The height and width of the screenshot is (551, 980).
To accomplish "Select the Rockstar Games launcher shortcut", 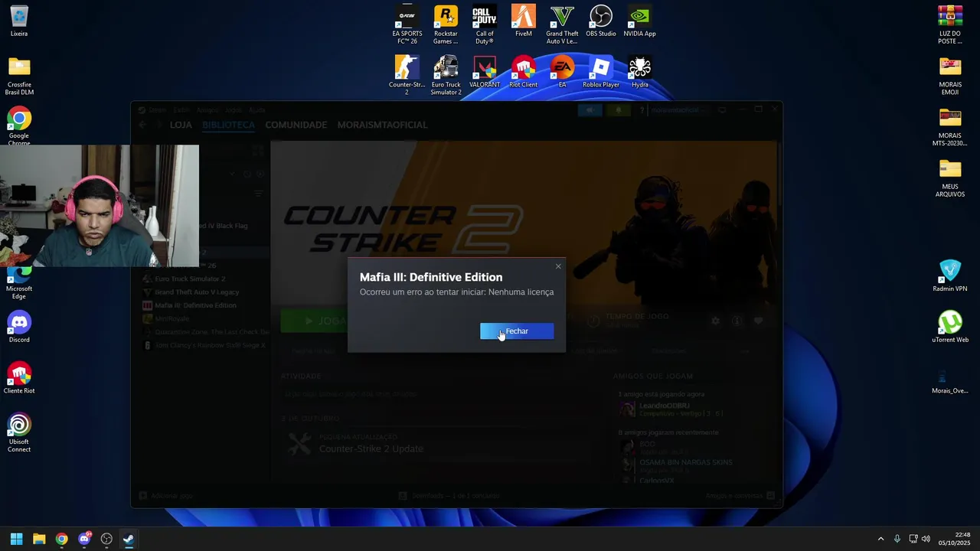I will (446, 24).
